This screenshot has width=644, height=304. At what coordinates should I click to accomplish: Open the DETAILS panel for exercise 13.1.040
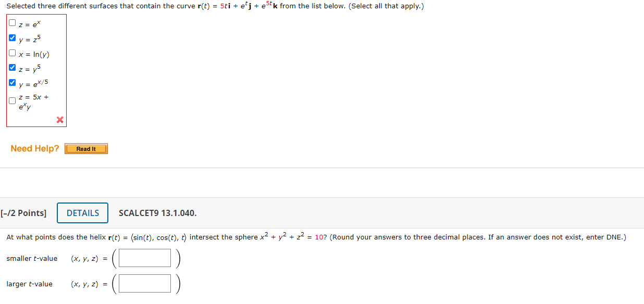pos(82,213)
